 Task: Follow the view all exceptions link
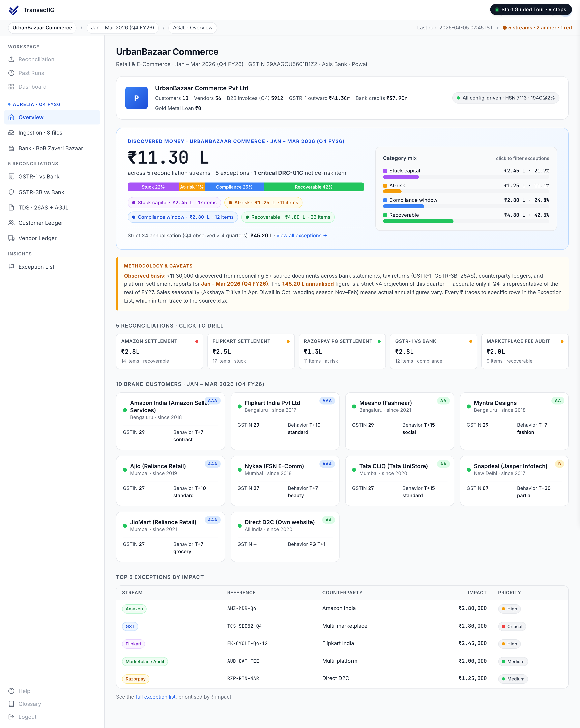302,236
